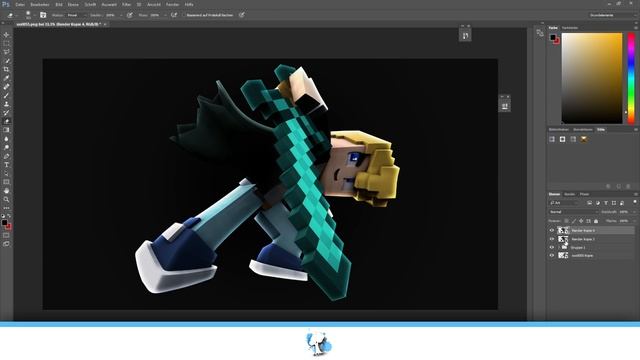Viewport: 640px width, 360px height.
Task: Select the Path Selection tool
Action: pos(6,173)
